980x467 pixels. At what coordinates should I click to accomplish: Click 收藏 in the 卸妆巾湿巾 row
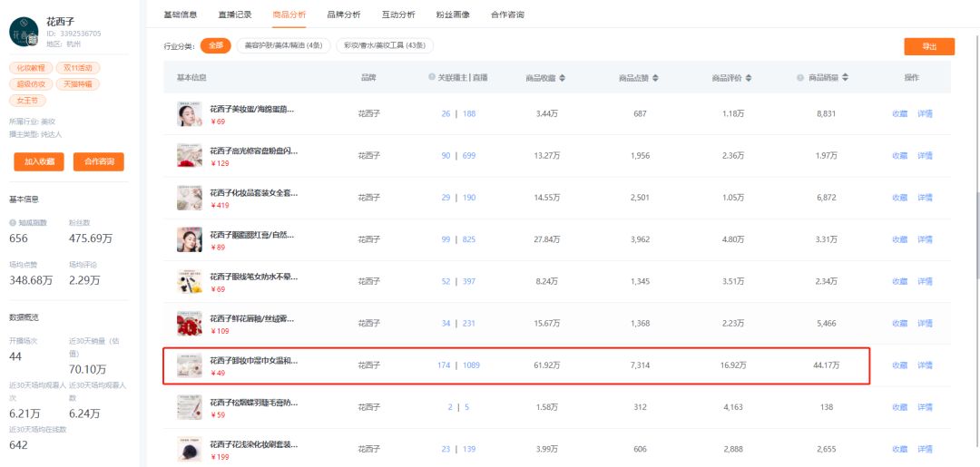899,365
